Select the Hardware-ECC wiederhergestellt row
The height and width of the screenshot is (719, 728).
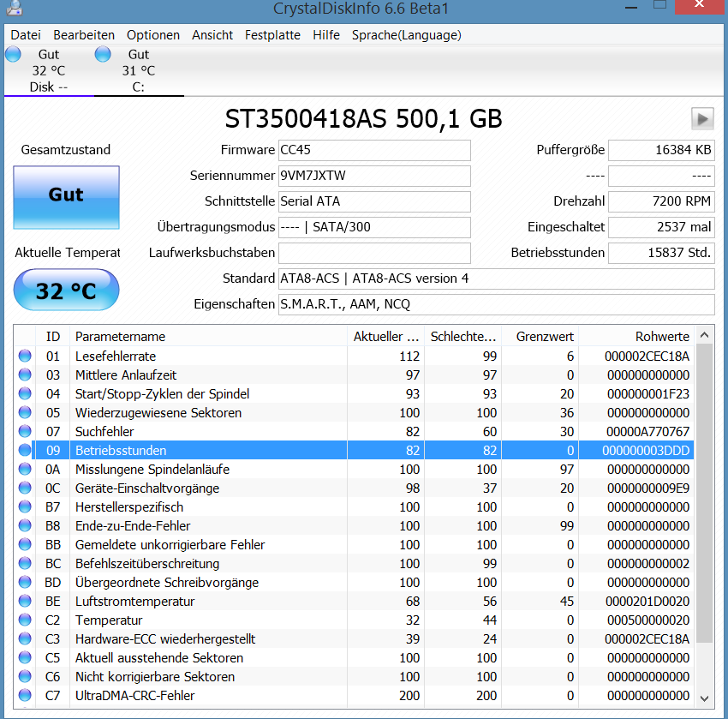[x=354, y=638]
